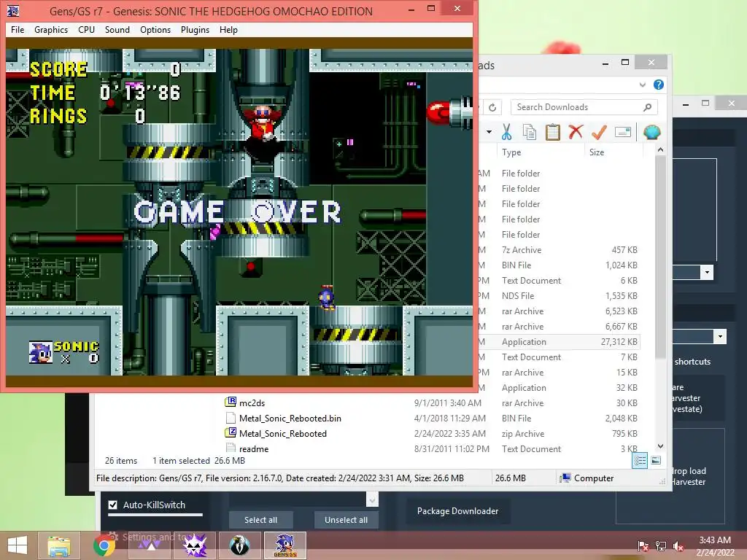Viewport: 747px width, 560px height.
Task: Open the Options menu in Gens
Action: tap(155, 29)
